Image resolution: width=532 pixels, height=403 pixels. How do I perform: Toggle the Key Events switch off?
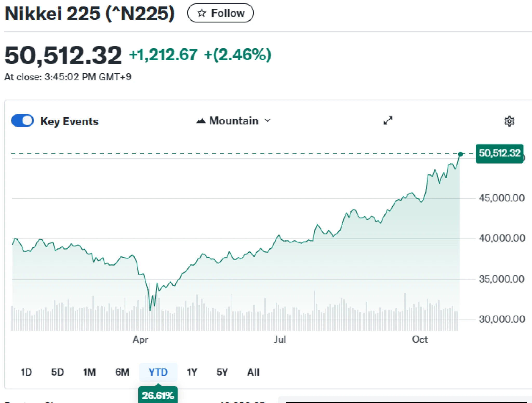click(x=23, y=121)
